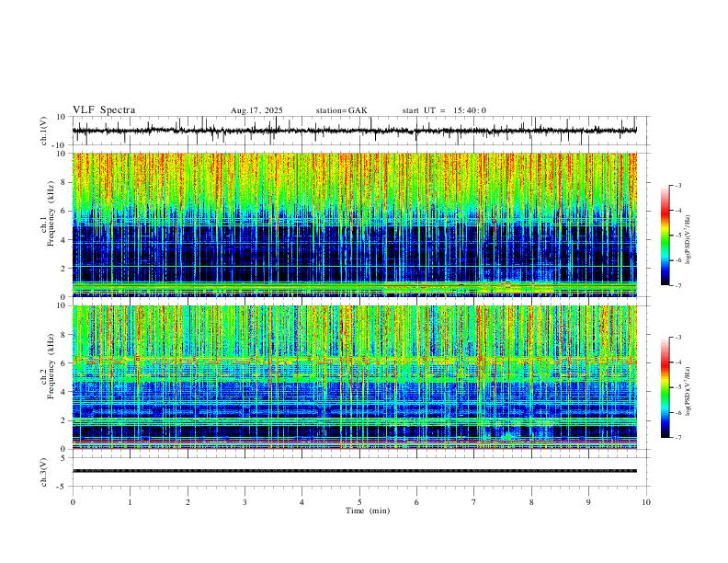Click the time axis tick label 0
This screenshot has height=563, width=728.
(73, 502)
